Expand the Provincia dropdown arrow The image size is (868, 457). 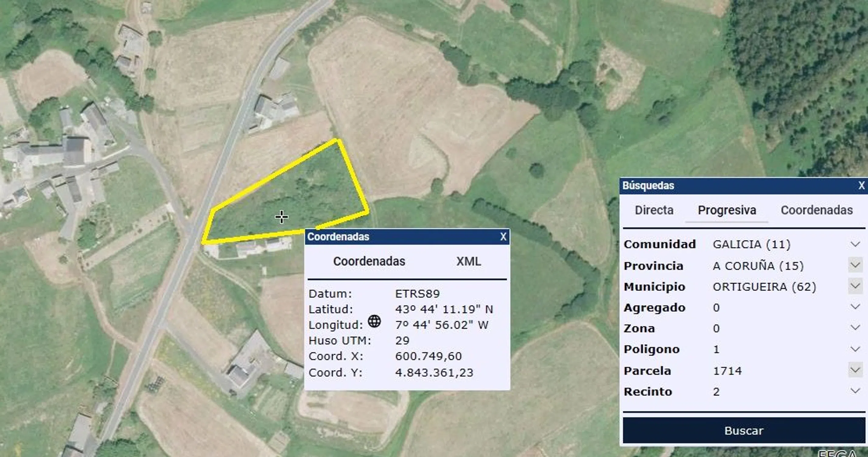[855, 265]
